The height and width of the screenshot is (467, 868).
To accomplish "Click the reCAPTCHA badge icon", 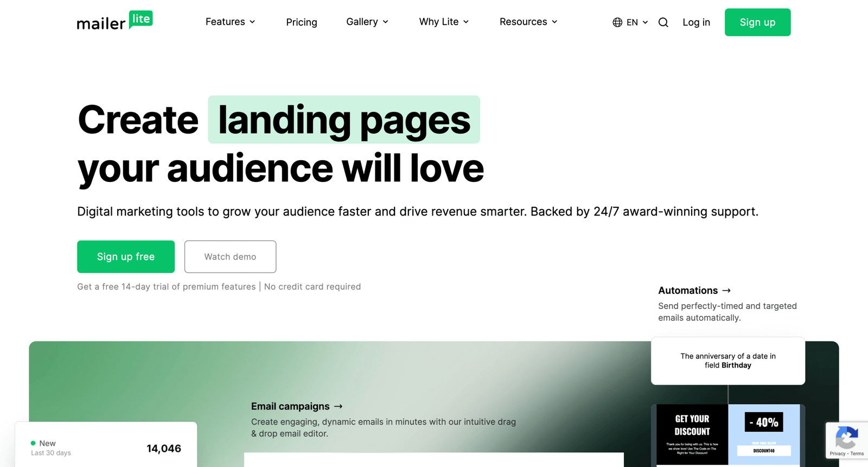I will point(846,438).
